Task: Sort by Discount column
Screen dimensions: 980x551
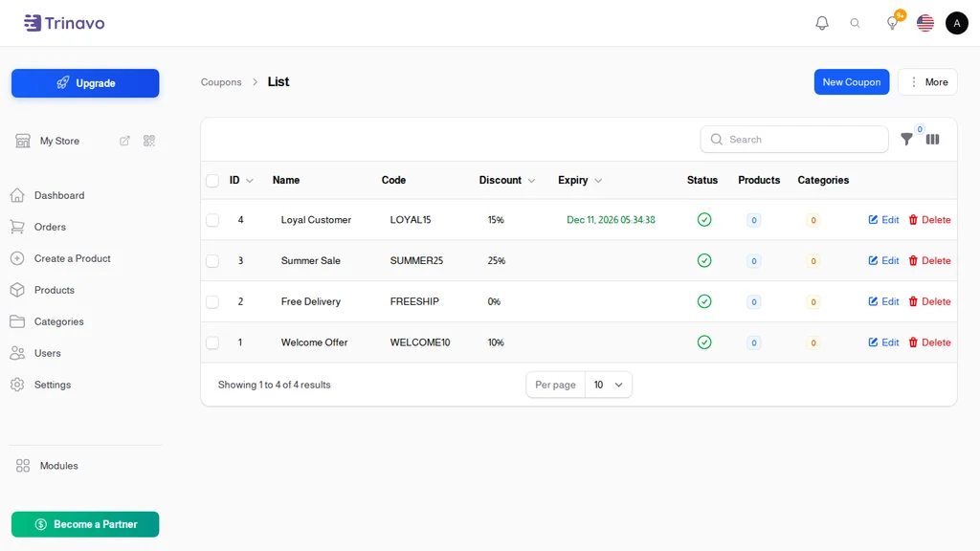Action: [x=507, y=180]
